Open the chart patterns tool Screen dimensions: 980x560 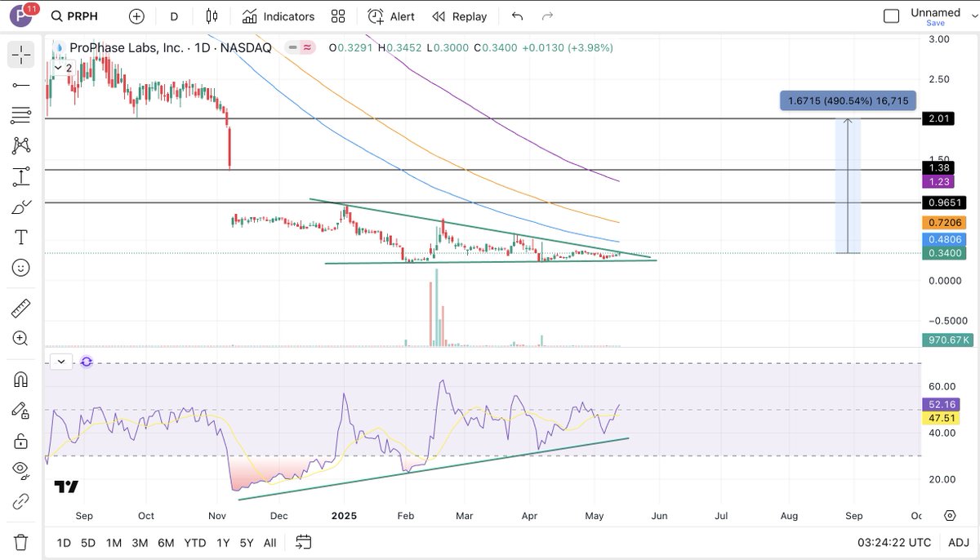point(21,145)
